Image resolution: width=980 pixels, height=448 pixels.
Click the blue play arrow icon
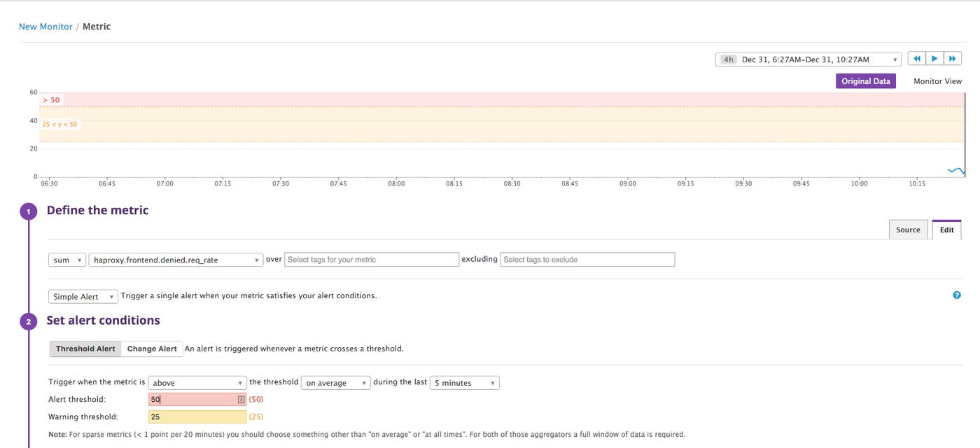pos(934,58)
